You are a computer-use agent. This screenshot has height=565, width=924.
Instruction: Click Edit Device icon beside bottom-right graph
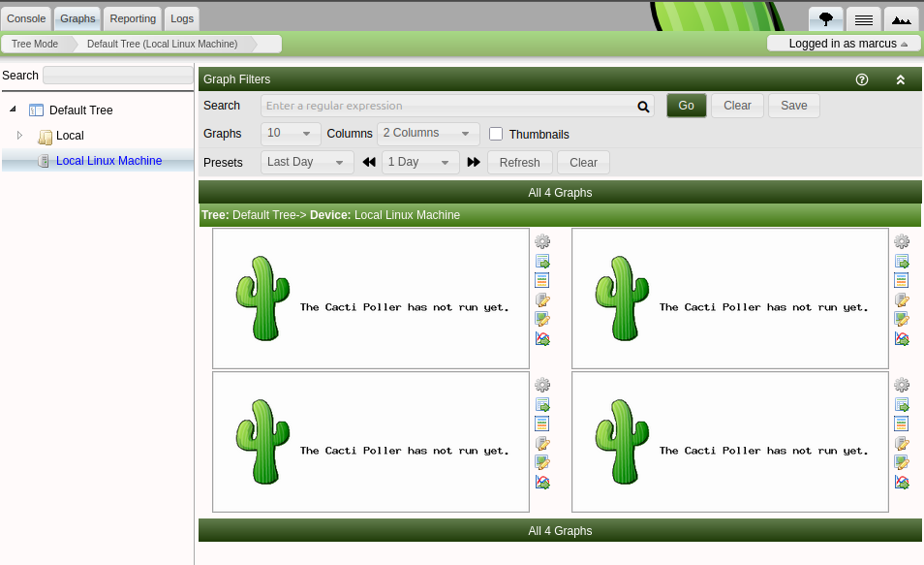click(902, 443)
